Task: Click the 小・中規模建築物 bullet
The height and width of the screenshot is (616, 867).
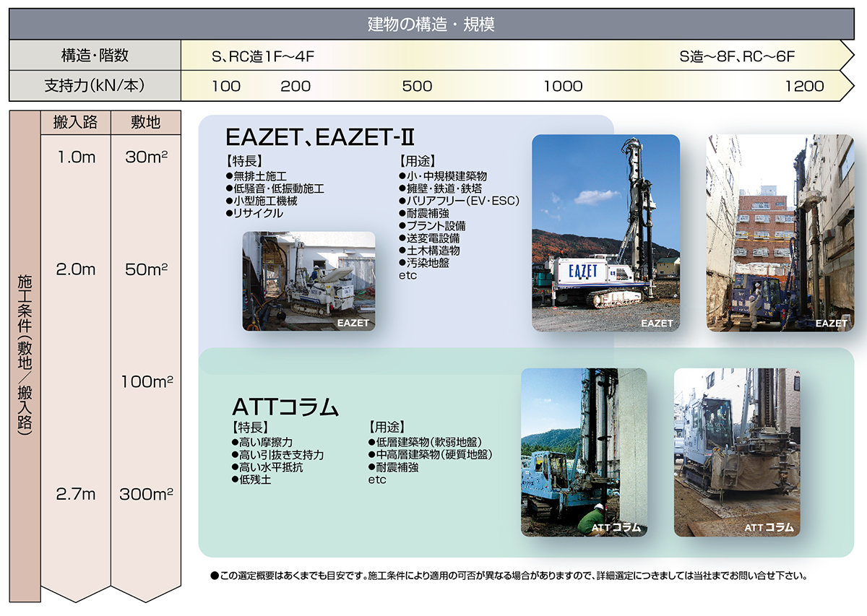Action: click(x=443, y=176)
